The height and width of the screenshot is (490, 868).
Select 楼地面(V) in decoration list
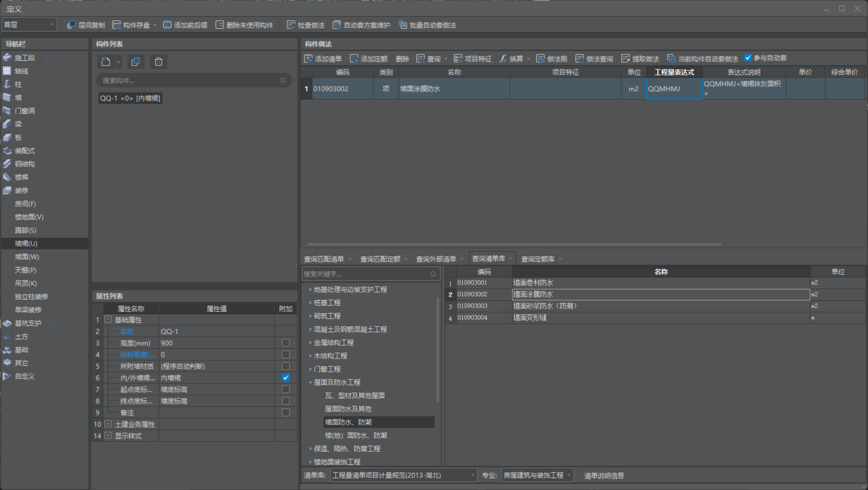29,217
